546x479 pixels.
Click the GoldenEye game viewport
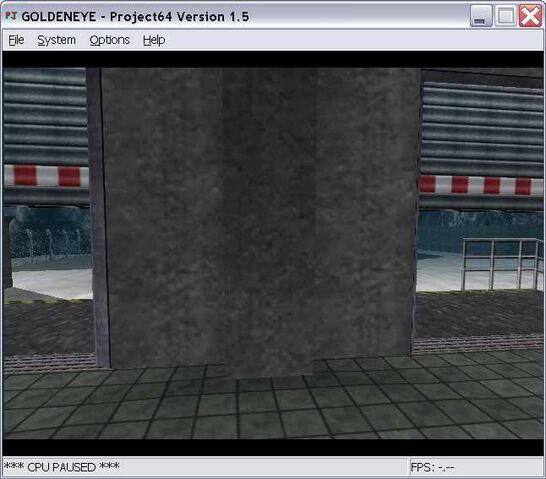click(273, 253)
